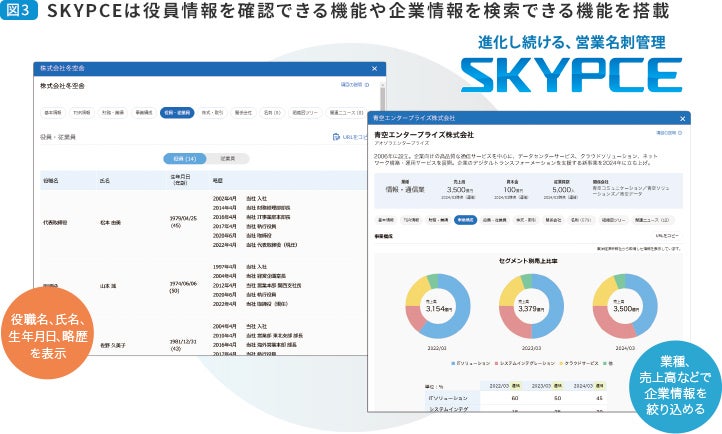Select 財務・業績 tab in 冬空 window
This screenshot has width=722, height=434.
(113, 113)
